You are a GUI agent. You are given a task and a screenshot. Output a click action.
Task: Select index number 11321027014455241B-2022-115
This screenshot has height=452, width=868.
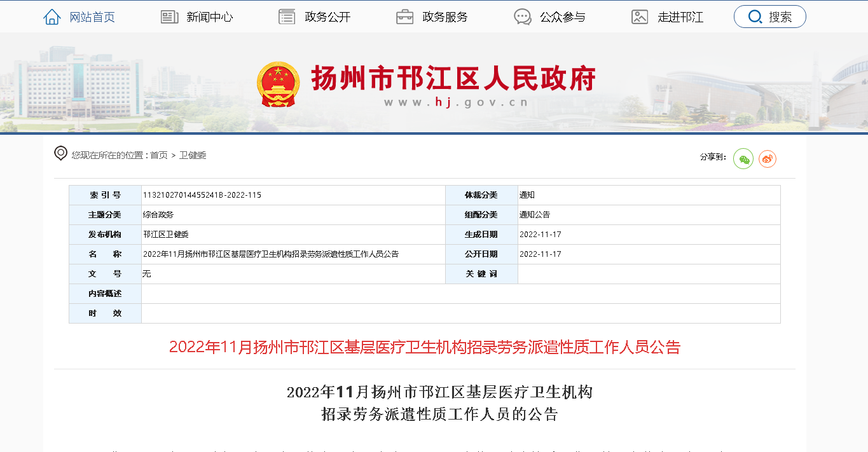[202, 195]
